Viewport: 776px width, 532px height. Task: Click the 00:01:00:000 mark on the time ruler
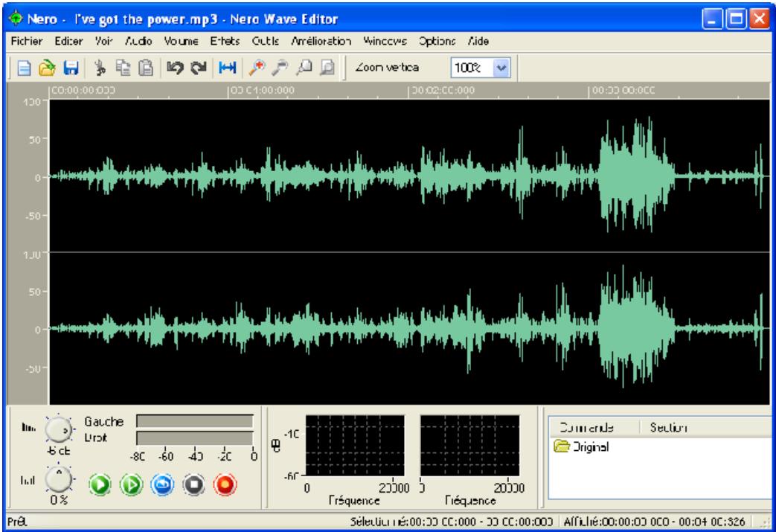click(x=263, y=91)
